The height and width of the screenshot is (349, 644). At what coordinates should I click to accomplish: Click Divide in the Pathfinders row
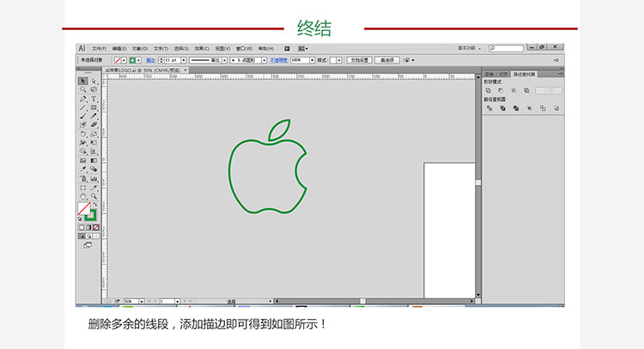[x=489, y=108]
